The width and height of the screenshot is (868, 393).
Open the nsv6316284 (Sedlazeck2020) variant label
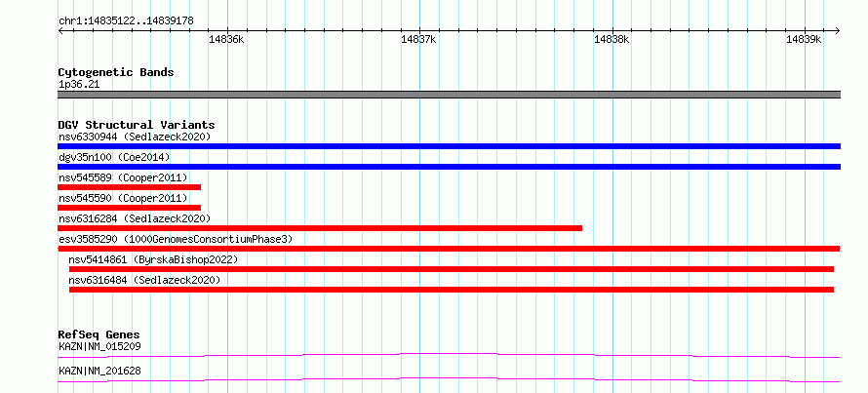coord(135,218)
